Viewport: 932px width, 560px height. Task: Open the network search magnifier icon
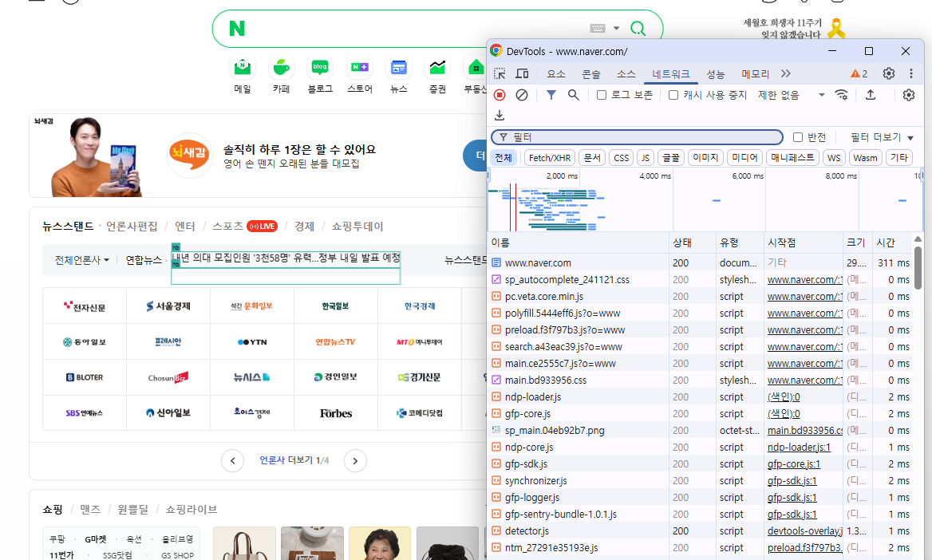(x=574, y=95)
